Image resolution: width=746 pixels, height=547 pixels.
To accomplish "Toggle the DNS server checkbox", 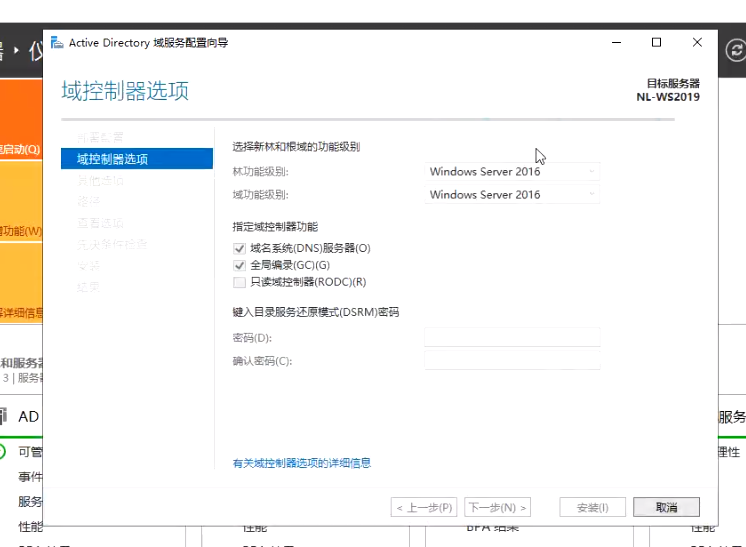I will pyautogui.click(x=239, y=249).
